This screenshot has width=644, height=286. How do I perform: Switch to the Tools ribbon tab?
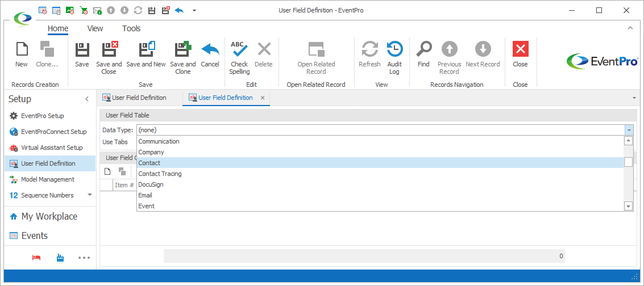[131, 28]
